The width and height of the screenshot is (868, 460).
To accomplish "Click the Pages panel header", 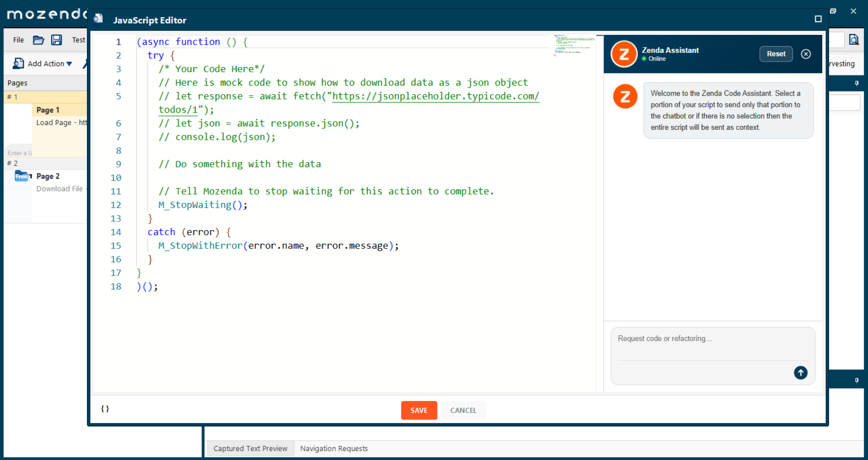I will (45, 83).
